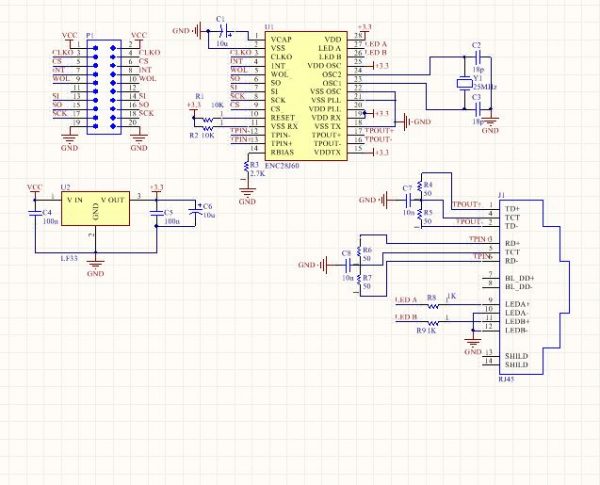Click the 'RJ45' part label
Image resolution: width=600 pixels, height=485 pixels.
point(507,379)
